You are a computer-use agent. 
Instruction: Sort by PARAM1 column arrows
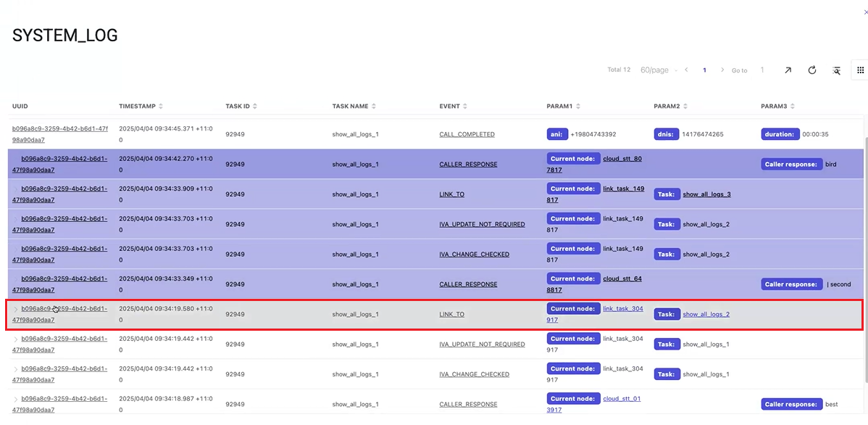[579, 107]
